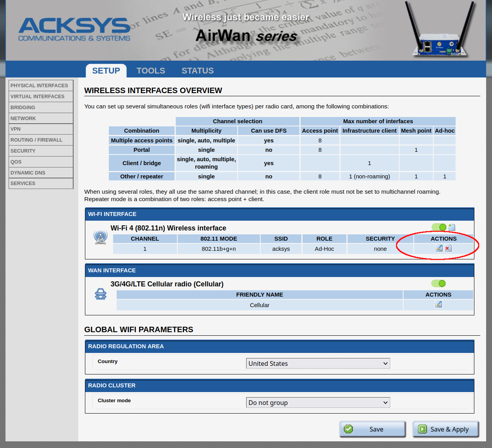
Task: Go to Virtual Interfaces in sidebar
Action: (x=38, y=97)
